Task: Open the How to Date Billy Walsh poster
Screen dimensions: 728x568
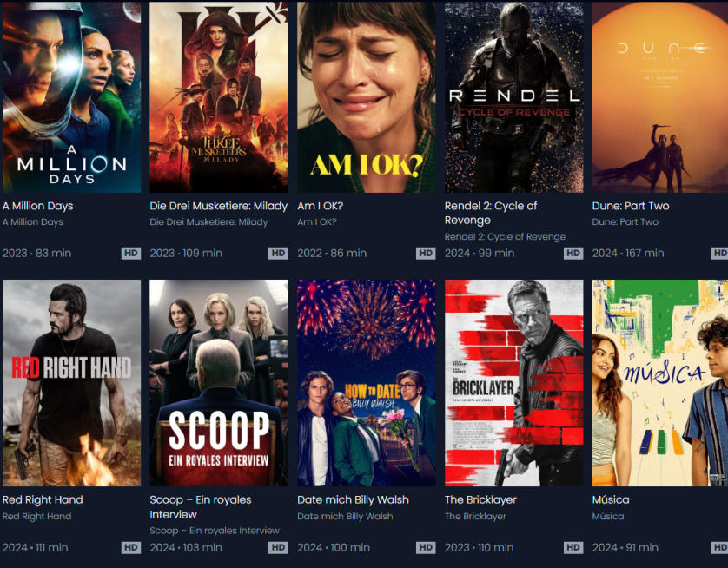Action: point(367,383)
